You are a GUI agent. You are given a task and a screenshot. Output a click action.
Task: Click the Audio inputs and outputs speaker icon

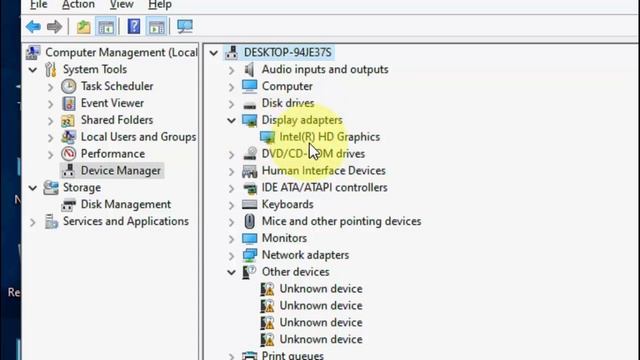249,69
